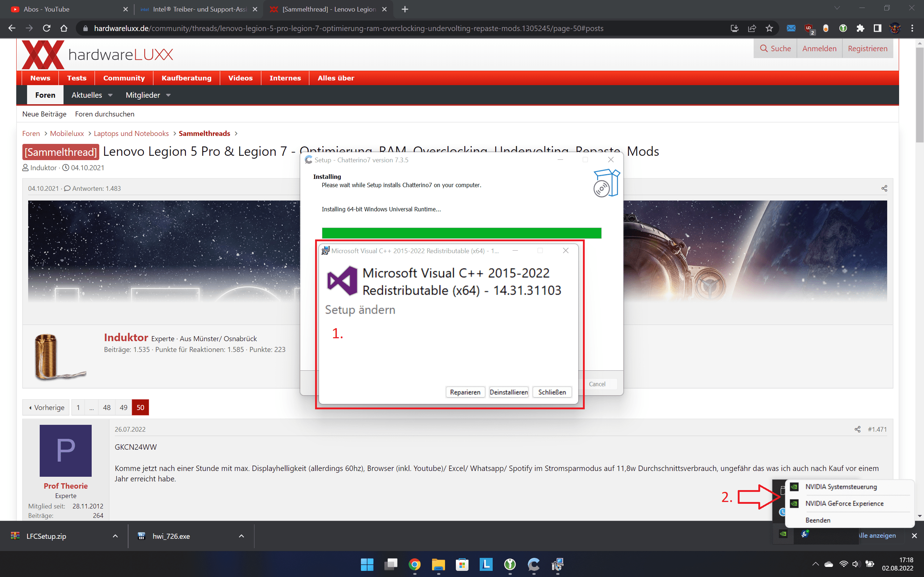924x577 pixels.
Task: Bookmark the page with the star icon
Action: (x=769, y=28)
